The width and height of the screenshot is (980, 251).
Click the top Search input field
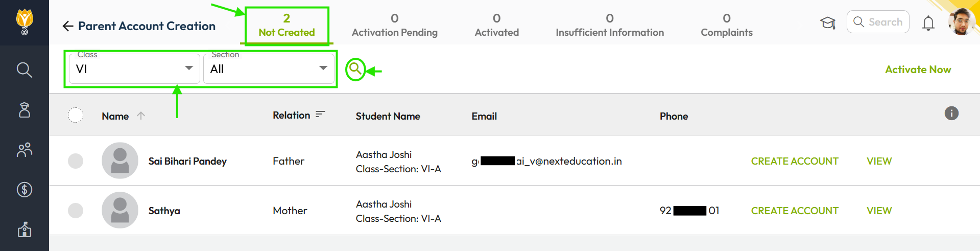(878, 22)
